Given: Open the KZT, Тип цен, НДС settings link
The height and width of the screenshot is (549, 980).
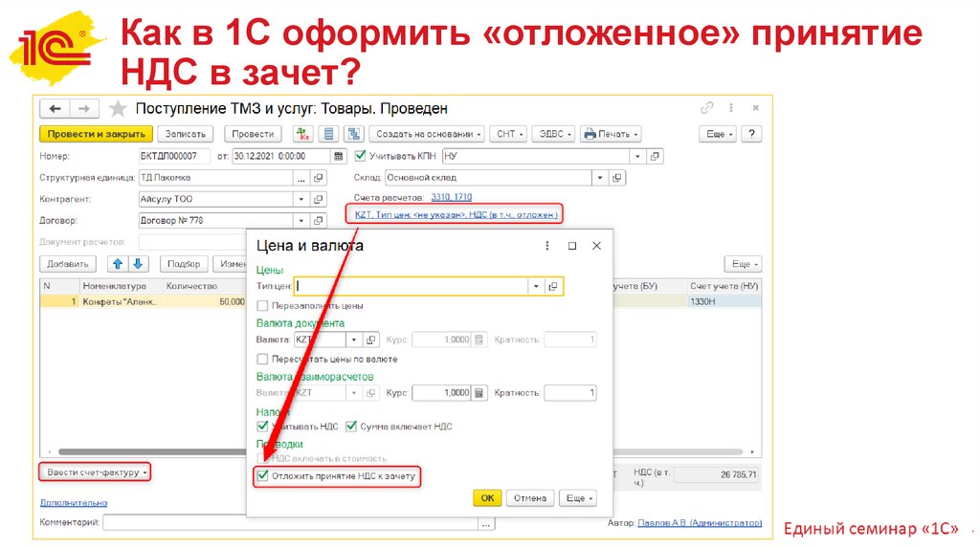Looking at the screenshot, I should [x=457, y=214].
